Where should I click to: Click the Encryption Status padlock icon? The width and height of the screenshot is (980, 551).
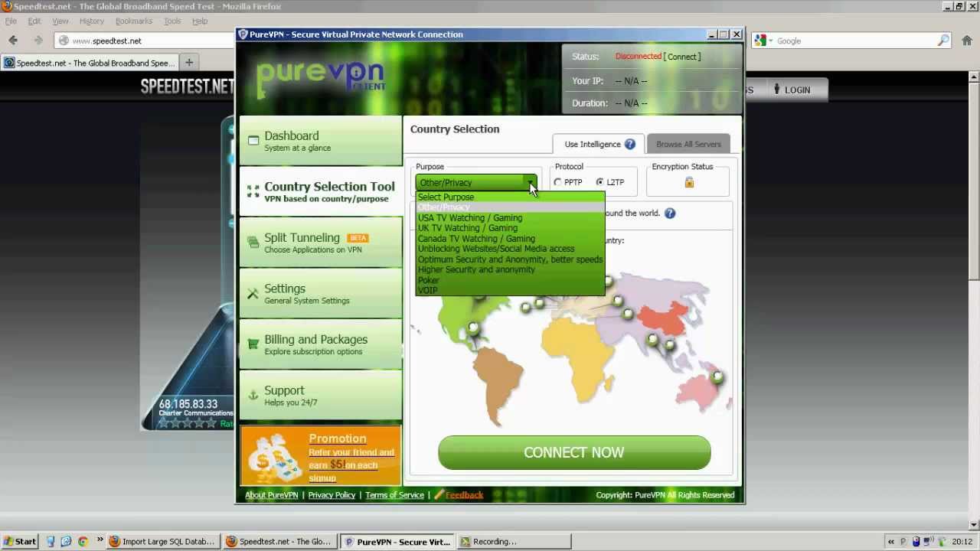click(689, 182)
